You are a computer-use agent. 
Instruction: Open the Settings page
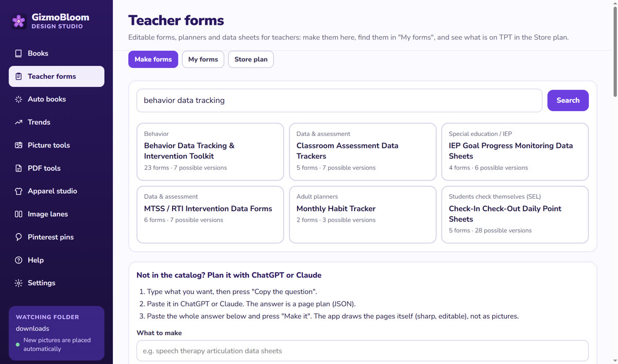point(57,283)
